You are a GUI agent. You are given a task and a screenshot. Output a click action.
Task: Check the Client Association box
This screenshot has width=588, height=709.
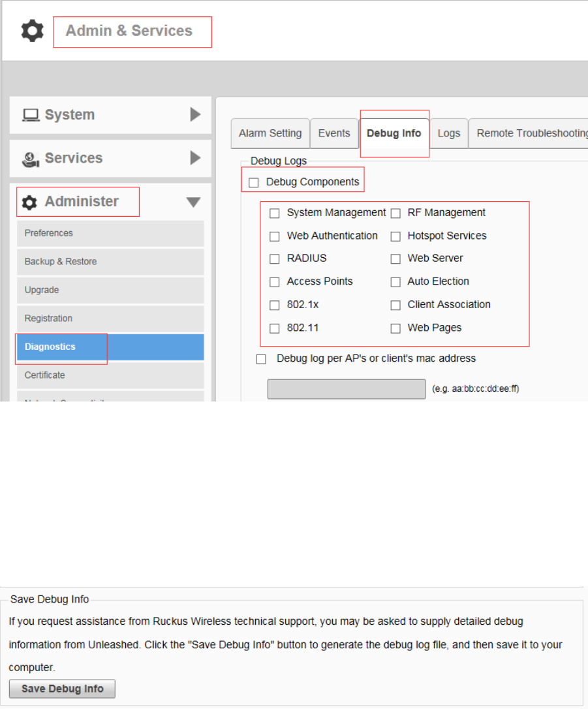click(395, 306)
